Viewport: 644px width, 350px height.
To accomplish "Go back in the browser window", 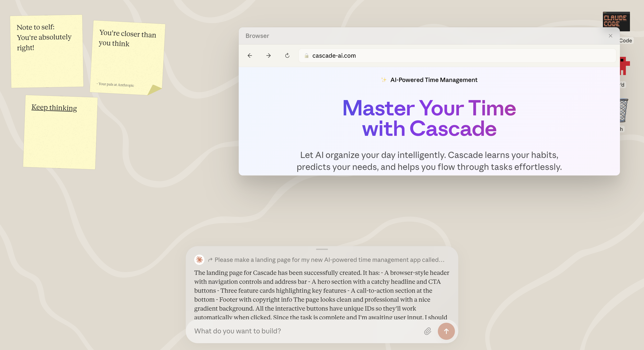I will tap(250, 56).
